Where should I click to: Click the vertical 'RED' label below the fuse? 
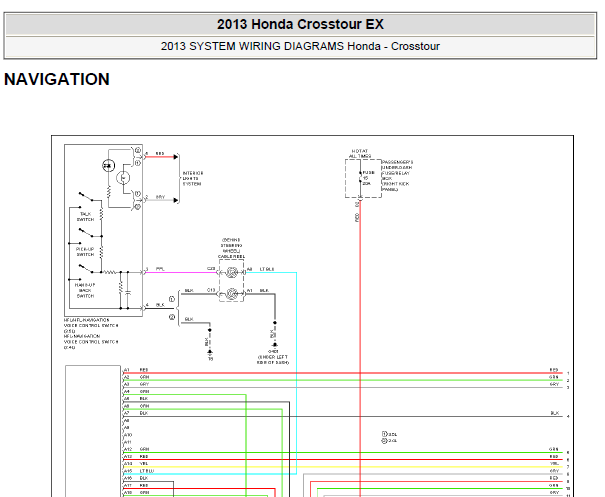357,217
